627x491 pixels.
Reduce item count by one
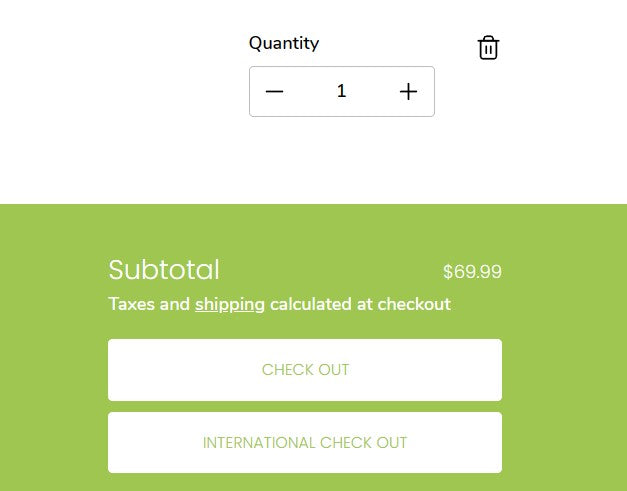[x=275, y=92]
